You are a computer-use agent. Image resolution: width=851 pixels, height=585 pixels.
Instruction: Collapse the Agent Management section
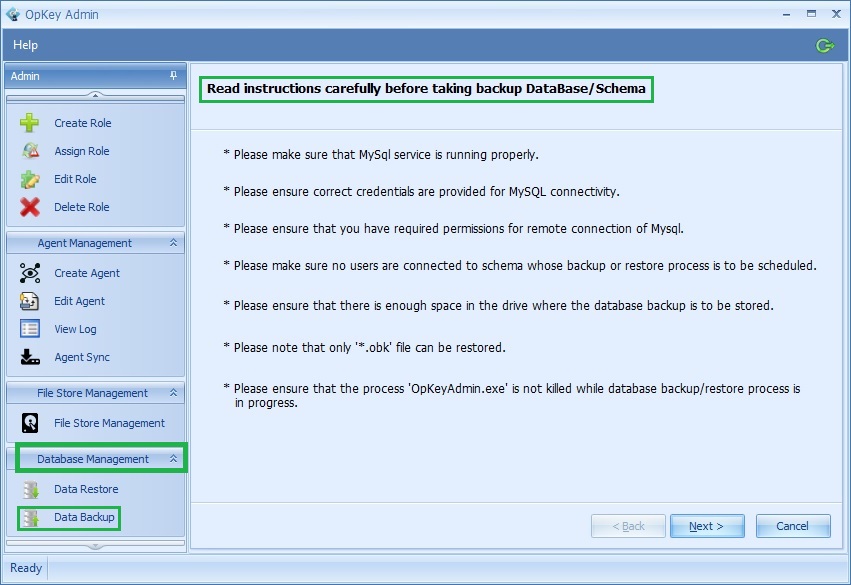pyautogui.click(x=173, y=243)
